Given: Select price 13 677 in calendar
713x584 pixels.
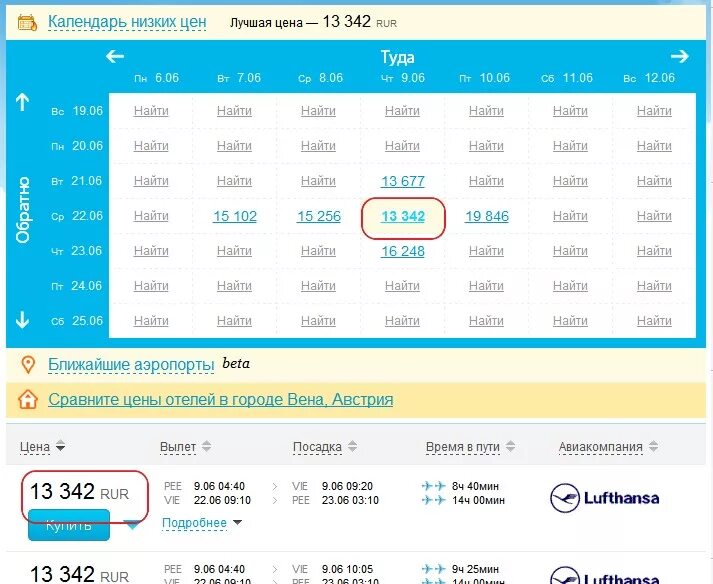Looking at the screenshot, I should [x=402, y=181].
